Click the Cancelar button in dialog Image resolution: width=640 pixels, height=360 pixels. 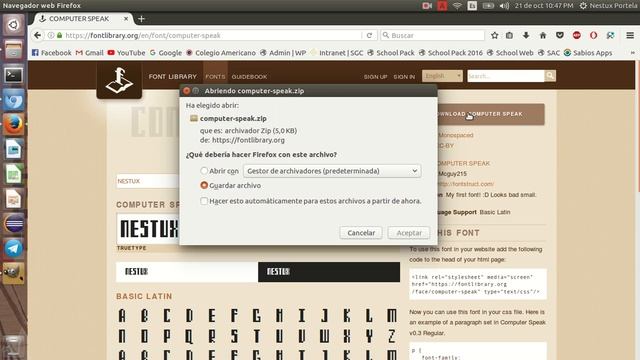click(x=361, y=233)
